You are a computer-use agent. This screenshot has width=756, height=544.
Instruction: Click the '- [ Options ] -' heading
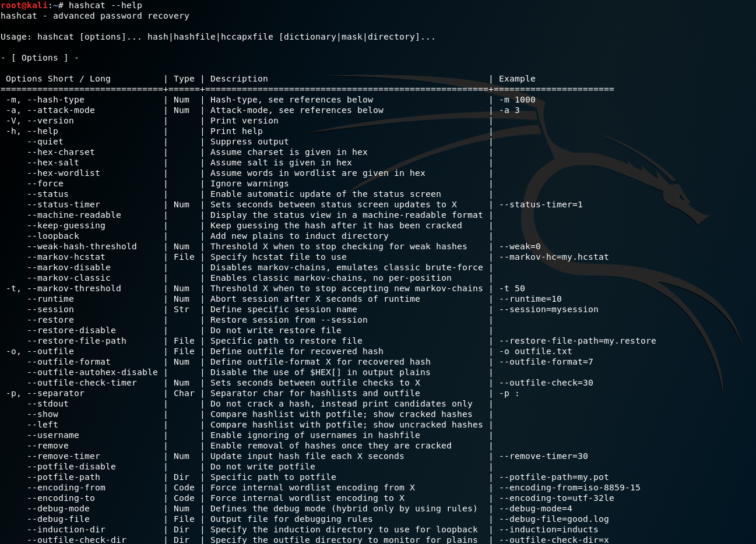click(x=40, y=58)
